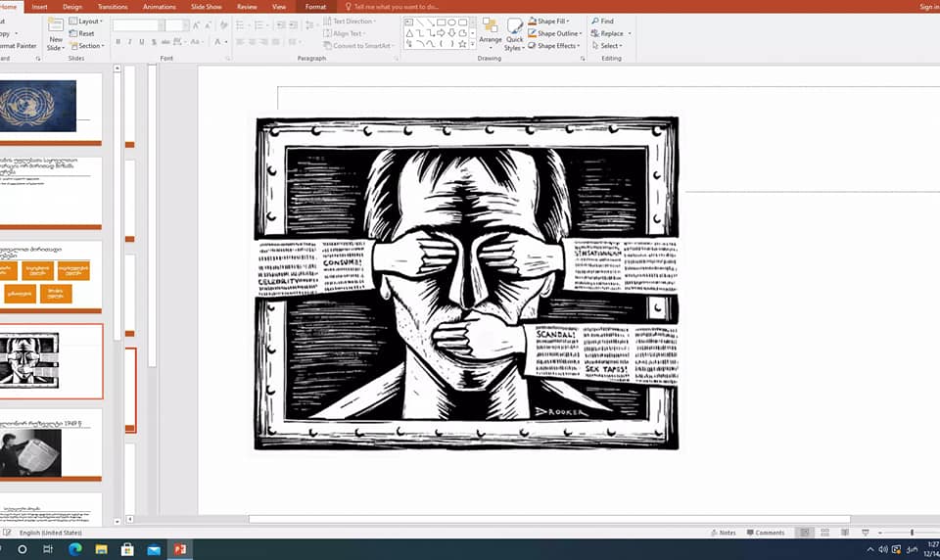This screenshot has width=940, height=560.
Task: Open Quick Styles gallery
Action: tap(514, 34)
